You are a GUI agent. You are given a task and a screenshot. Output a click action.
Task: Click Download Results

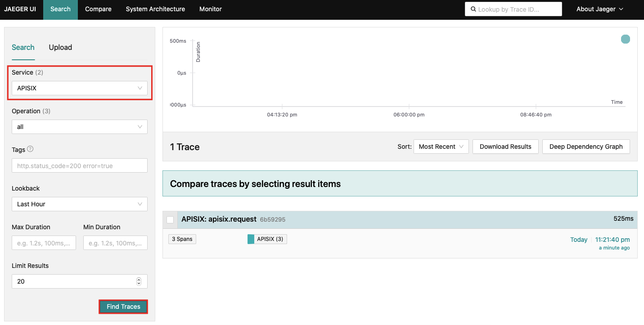(x=505, y=147)
